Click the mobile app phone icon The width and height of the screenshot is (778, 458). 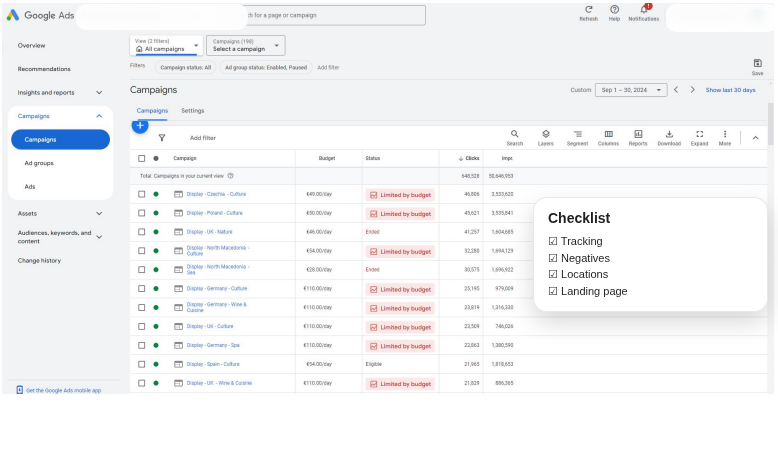point(19,390)
